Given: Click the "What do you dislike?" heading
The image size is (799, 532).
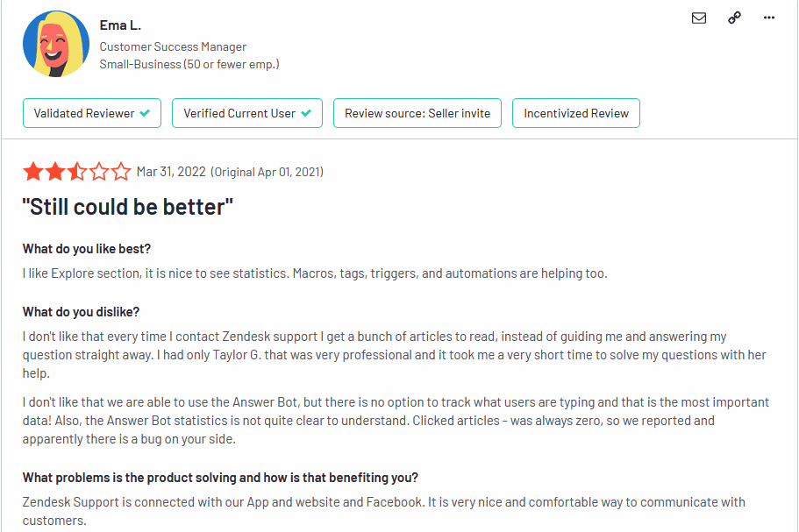Looking at the screenshot, I should point(81,311).
